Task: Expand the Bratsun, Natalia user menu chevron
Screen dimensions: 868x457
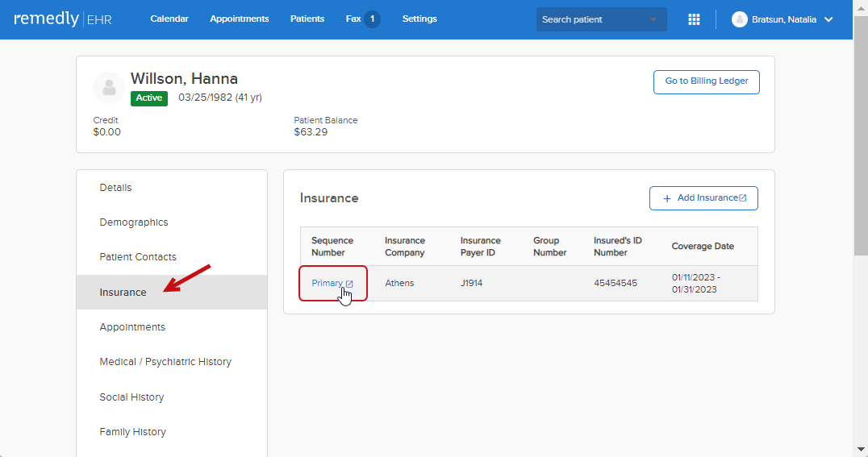Action: click(828, 19)
